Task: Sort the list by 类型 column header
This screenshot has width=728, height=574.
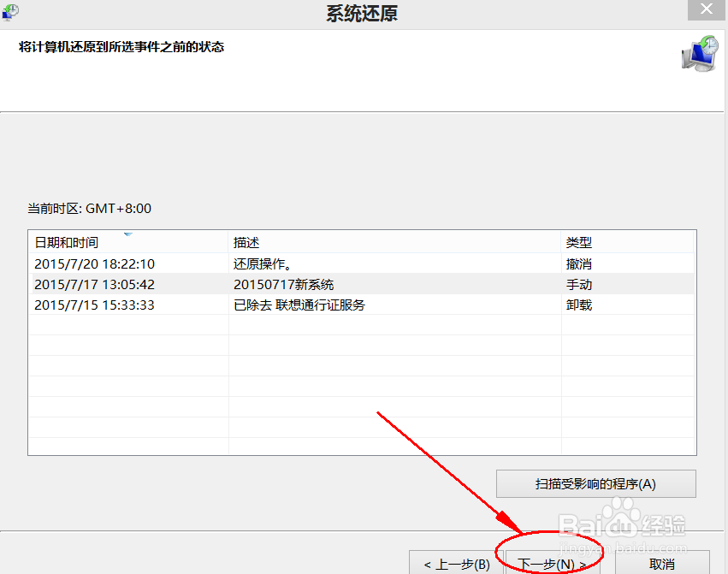Action: (578, 242)
